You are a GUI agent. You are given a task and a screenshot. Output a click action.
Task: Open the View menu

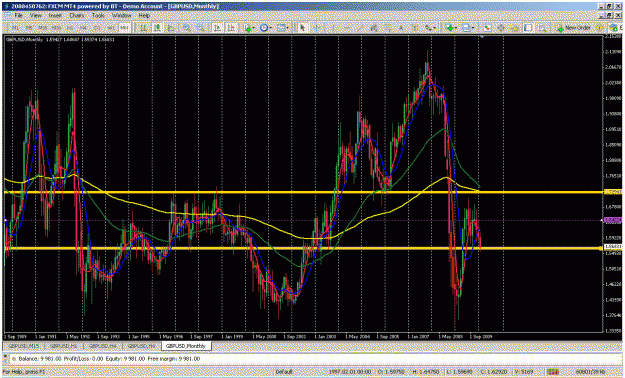click(x=35, y=16)
